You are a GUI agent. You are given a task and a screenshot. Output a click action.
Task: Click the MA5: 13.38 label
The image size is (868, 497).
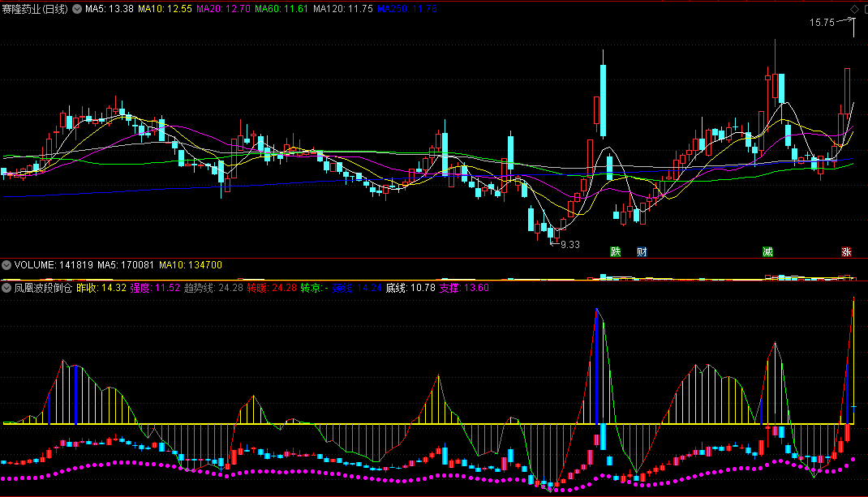point(110,9)
